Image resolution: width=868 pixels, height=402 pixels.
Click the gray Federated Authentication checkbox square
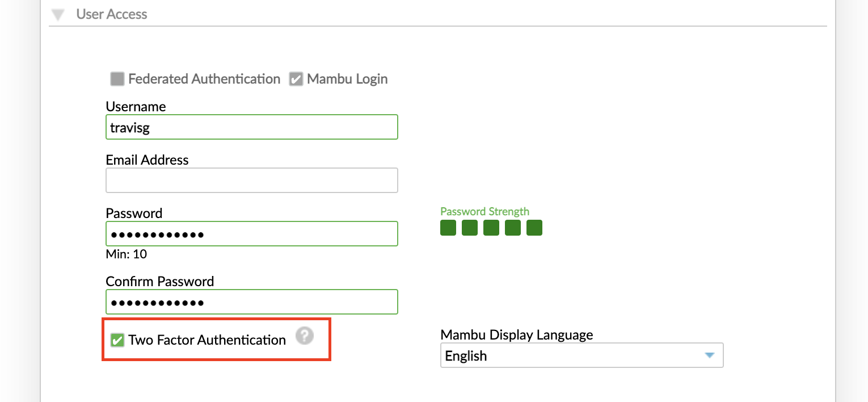click(117, 79)
